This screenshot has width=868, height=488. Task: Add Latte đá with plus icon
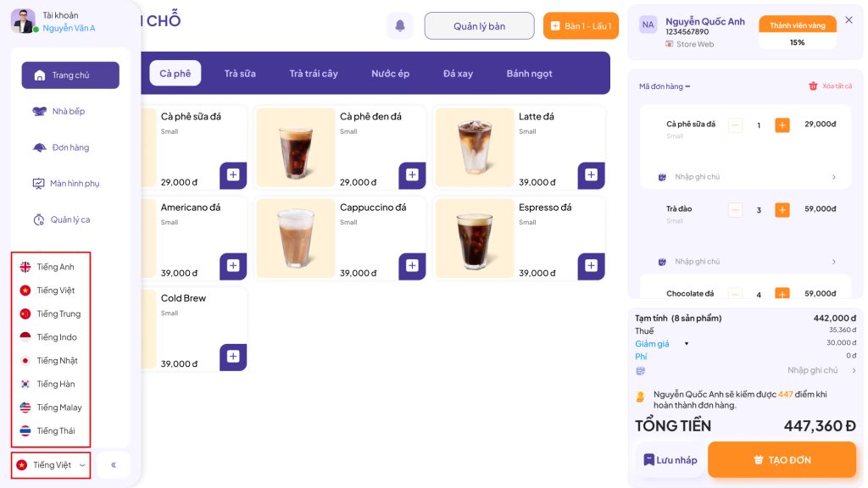591,175
